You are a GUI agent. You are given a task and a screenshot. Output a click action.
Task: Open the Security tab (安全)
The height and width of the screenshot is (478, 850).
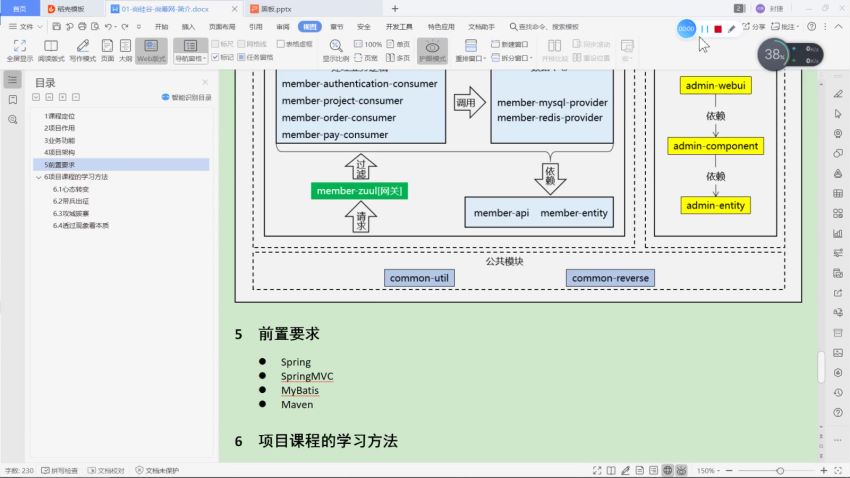point(364,27)
